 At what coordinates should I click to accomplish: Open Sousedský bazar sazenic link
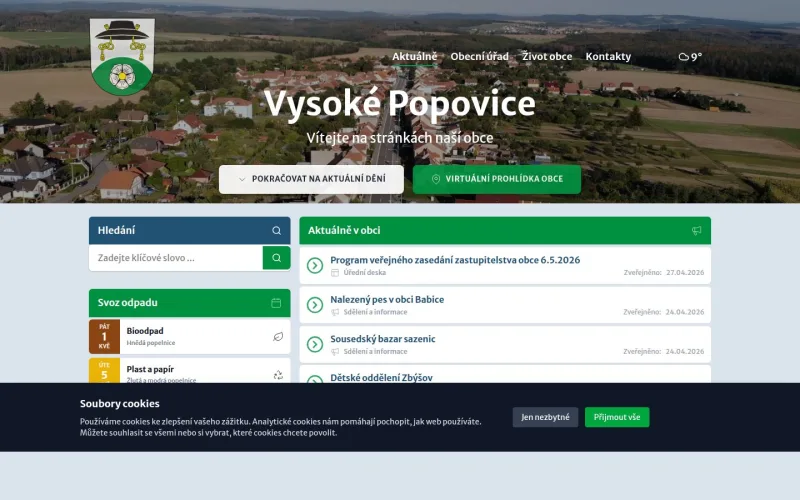pyautogui.click(x=383, y=339)
